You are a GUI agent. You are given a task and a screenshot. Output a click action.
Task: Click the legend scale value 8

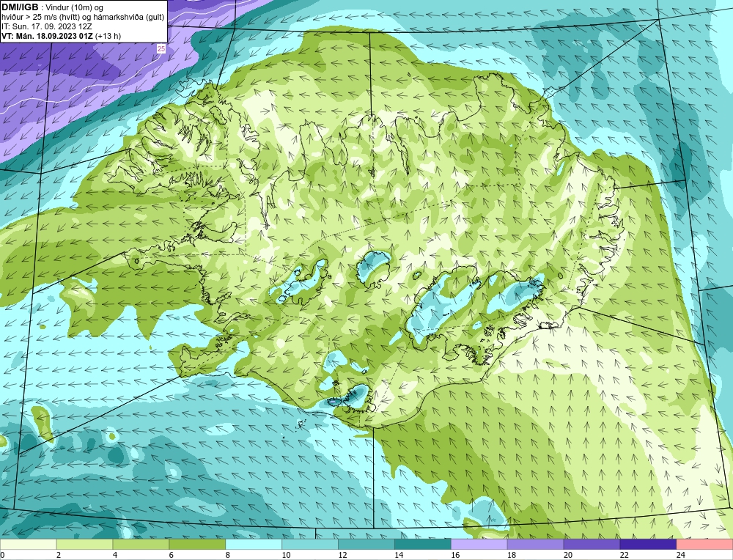pos(228,555)
